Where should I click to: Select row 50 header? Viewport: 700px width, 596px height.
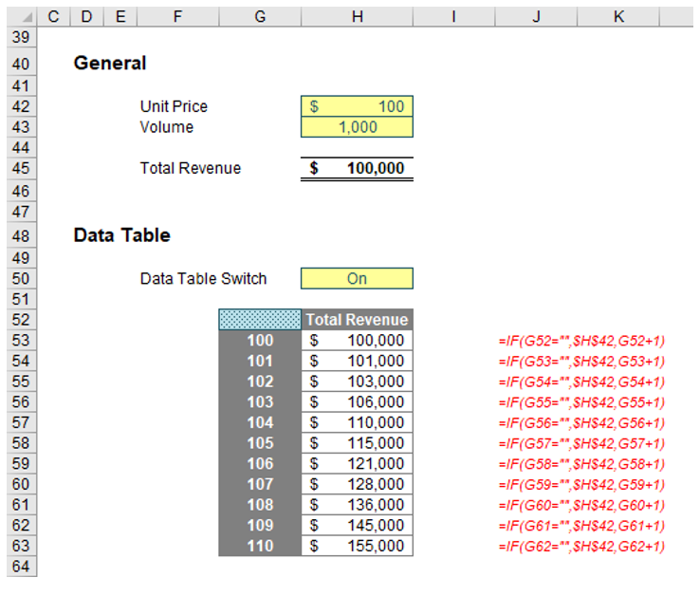coord(22,278)
